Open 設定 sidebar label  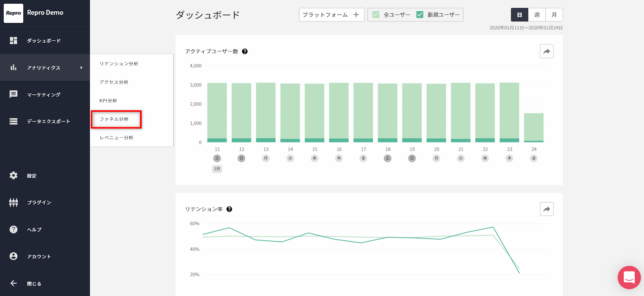32,176
